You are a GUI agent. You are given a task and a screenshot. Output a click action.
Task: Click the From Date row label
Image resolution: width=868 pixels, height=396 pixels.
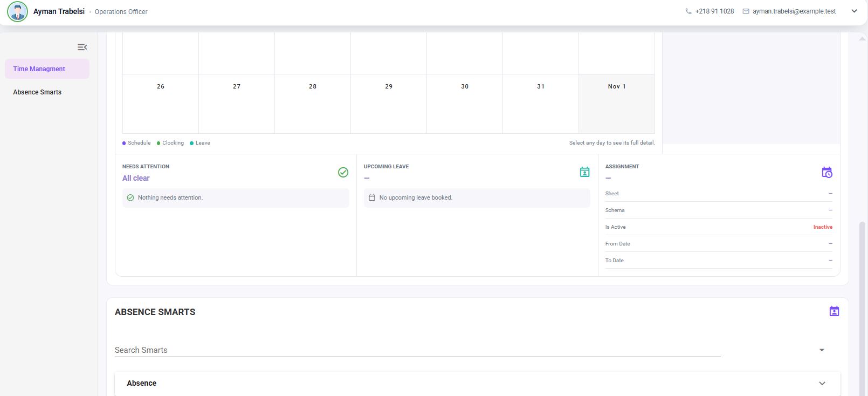tap(617, 244)
